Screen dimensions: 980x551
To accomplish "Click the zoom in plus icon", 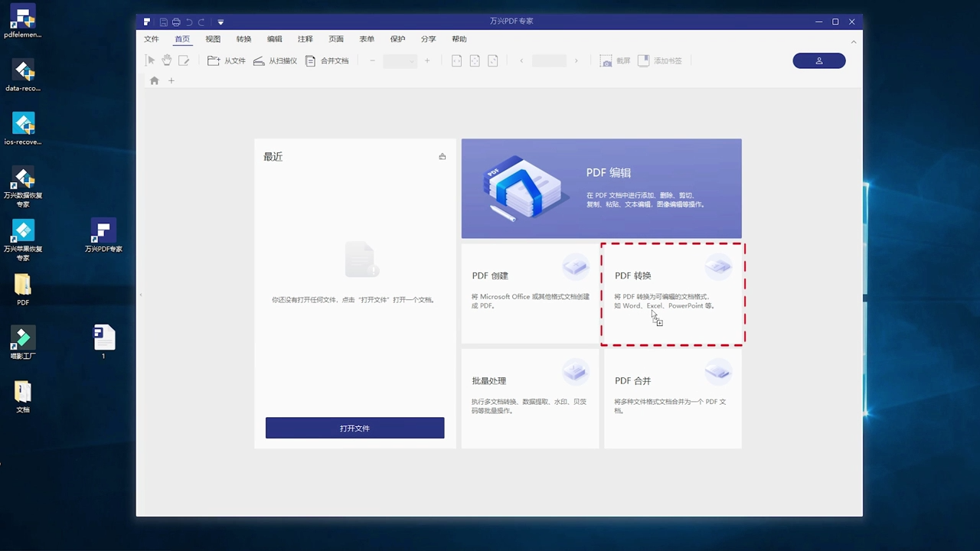I will click(427, 60).
